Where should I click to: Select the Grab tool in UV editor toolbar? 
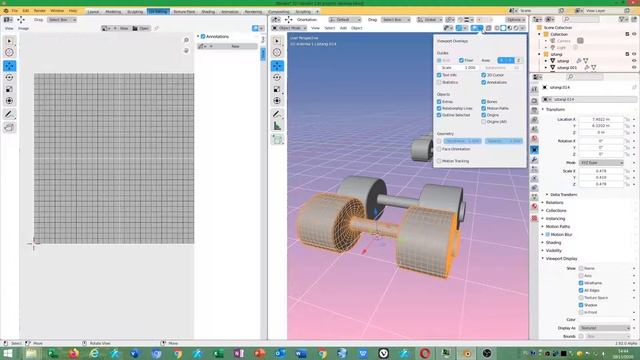(9, 128)
